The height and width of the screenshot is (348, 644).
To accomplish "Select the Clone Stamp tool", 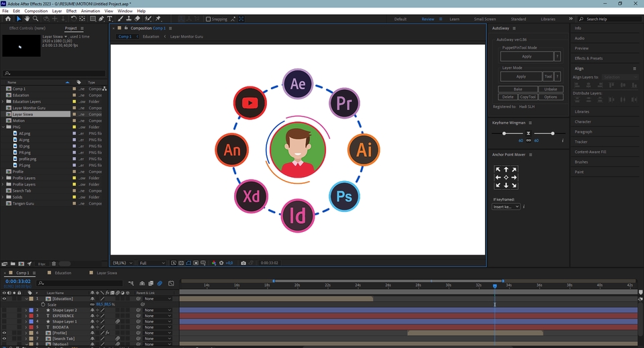I will (129, 19).
